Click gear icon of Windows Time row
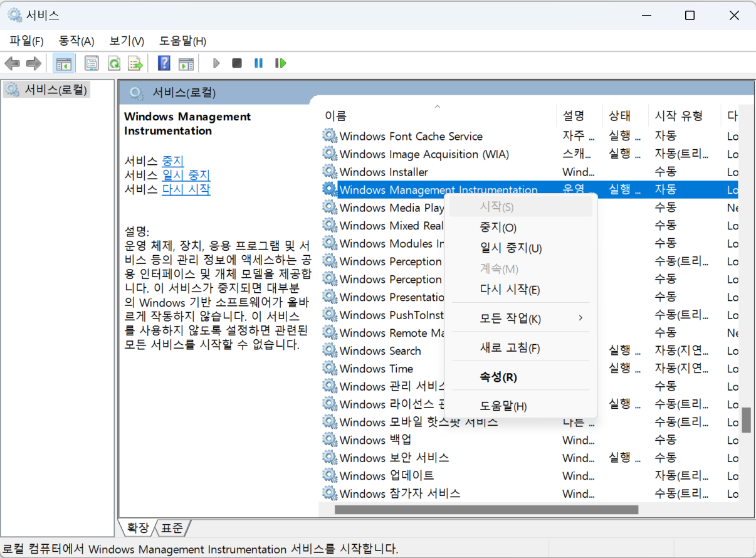Screen dimensions: 756x558 pos(329,369)
